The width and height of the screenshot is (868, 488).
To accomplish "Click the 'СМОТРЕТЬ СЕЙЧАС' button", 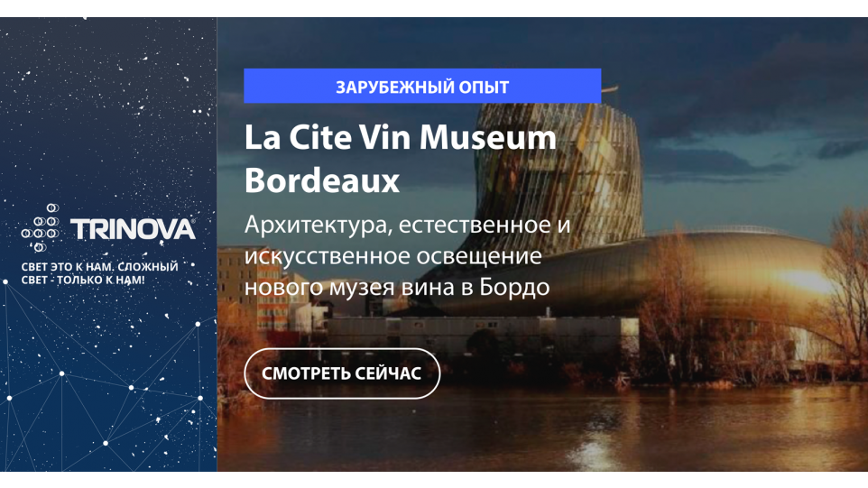I will pos(342,373).
